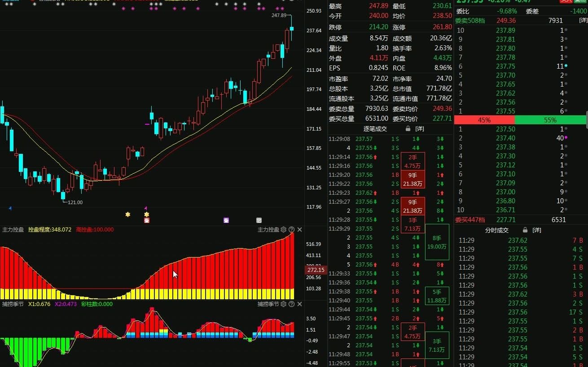Click the 委差 value -1400
Viewport: 588px width, 367px height.
[x=578, y=11]
